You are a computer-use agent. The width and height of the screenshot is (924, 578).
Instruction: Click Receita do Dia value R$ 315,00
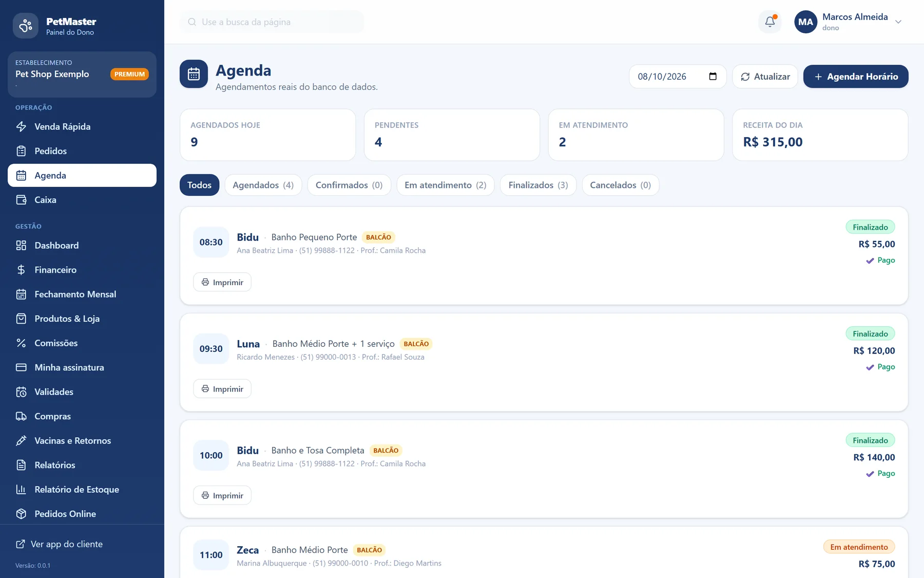pyautogui.click(x=773, y=142)
